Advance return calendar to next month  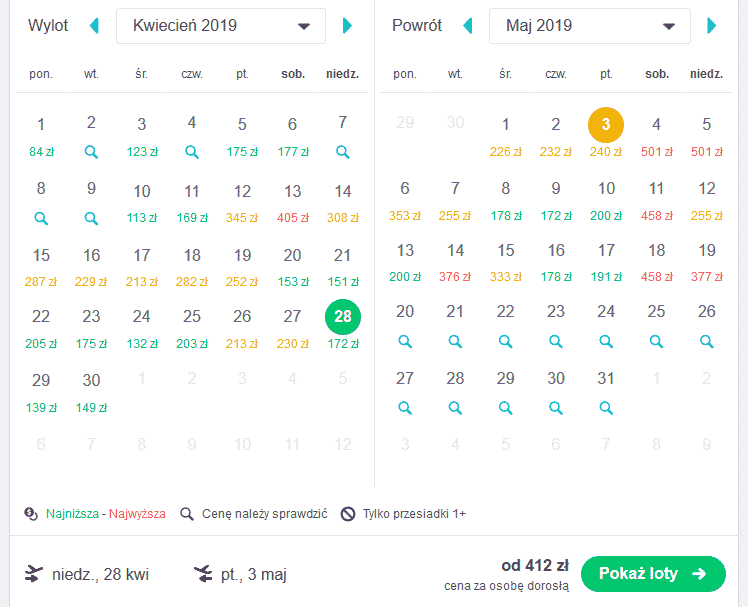(x=712, y=26)
